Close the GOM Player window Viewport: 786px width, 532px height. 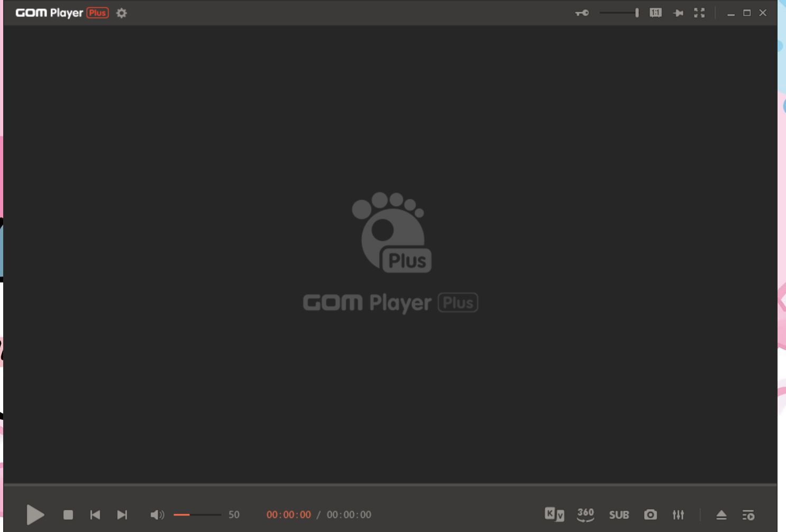point(763,13)
